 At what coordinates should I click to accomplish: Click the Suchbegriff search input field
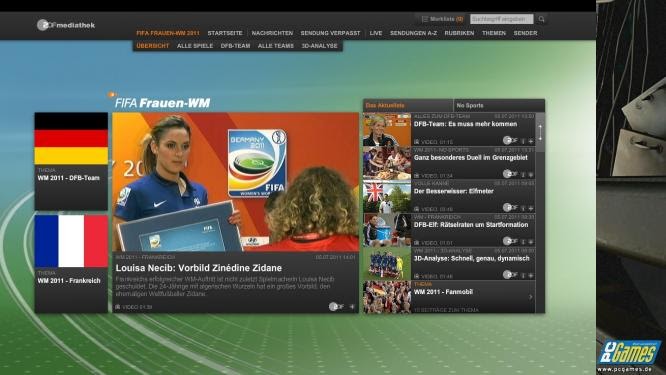point(502,19)
